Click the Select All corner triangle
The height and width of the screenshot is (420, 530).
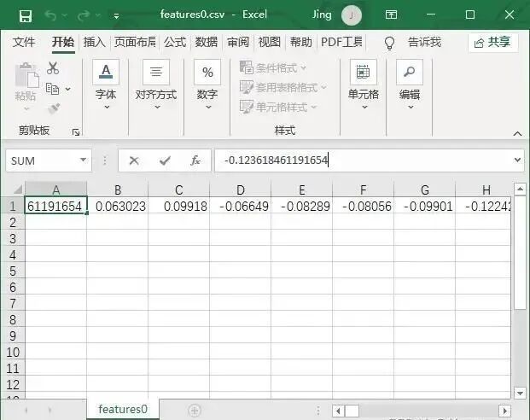pyautogui.click(x=17, y=189)
